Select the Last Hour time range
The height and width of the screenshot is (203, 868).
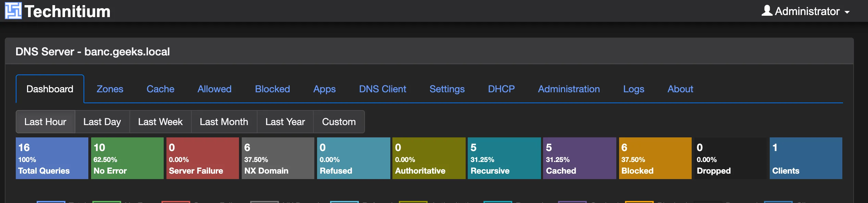pyautogui.click(x=46, y=122)
